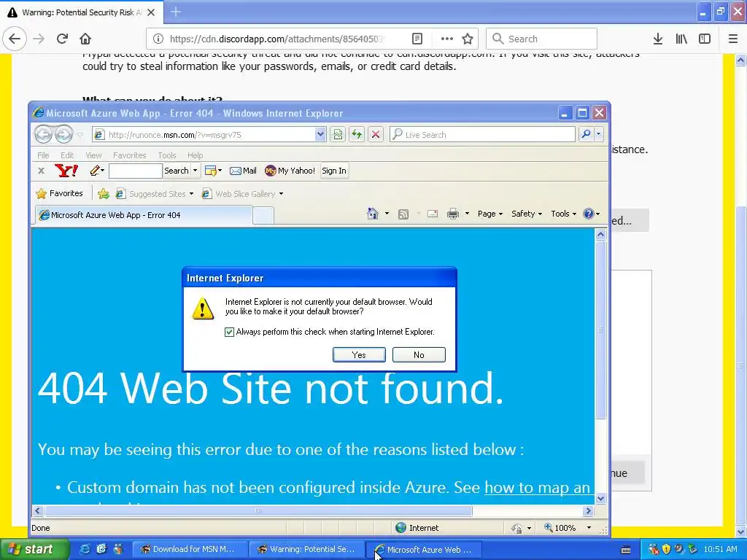
Task: Open Firefox page actions menu
Action: click(x=446, y=39)
